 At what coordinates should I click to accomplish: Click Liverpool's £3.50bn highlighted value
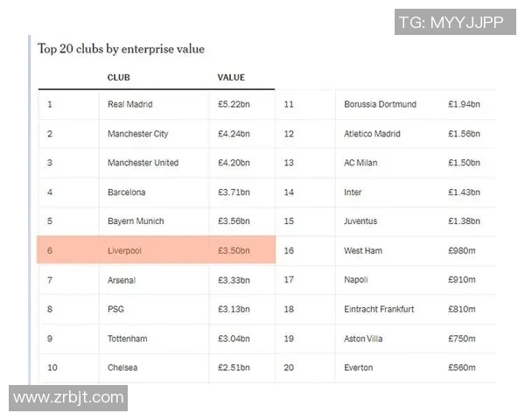[234, 251]
